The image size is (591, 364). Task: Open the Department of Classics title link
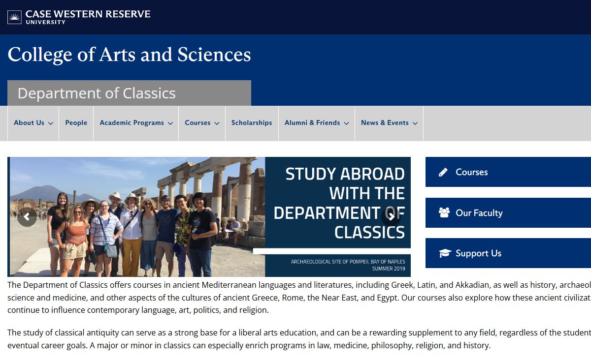tap(97, 93)
